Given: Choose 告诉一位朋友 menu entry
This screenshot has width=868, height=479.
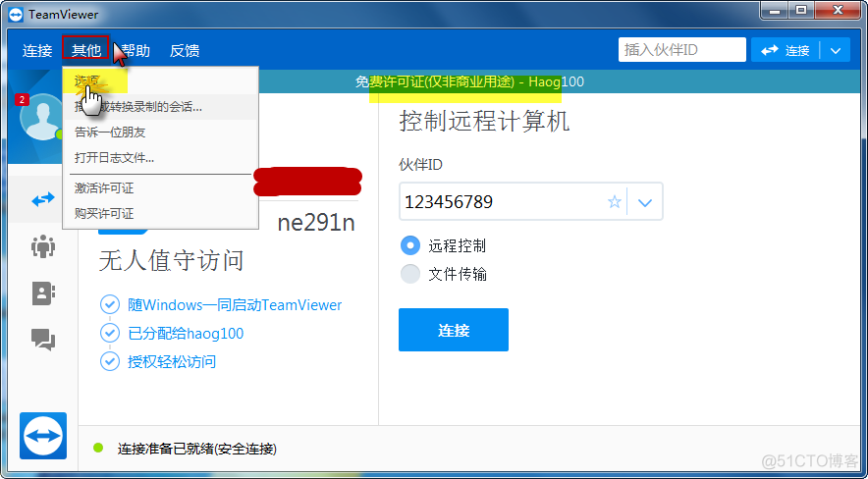Looking at the screenshot, I should click(160, 133).
